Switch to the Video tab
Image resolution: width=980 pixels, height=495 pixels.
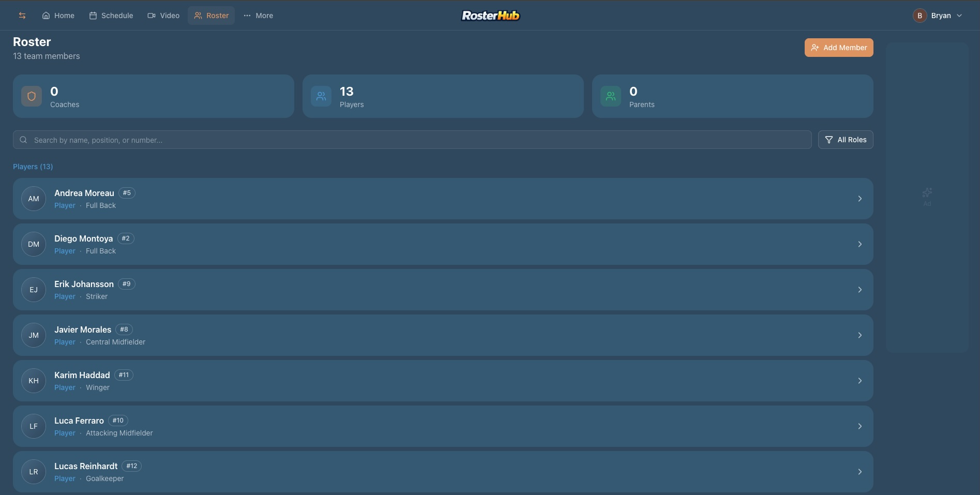pos(163,16)
